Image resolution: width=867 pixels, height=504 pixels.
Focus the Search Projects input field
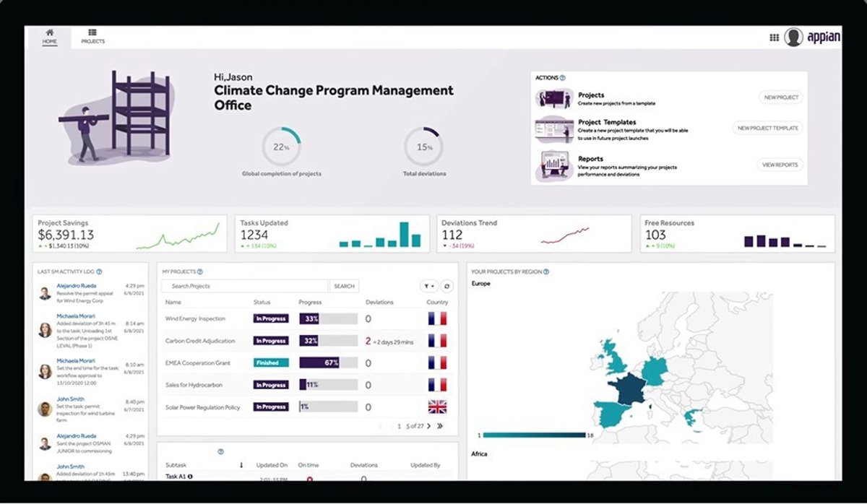point(246,287)
